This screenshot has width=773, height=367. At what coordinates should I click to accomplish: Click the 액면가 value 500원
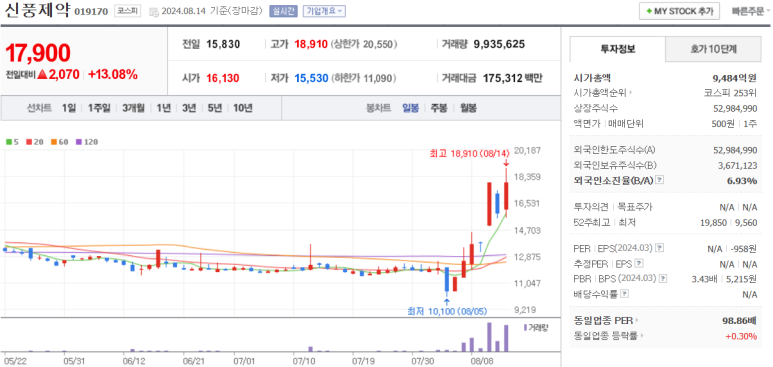[723, 123]
